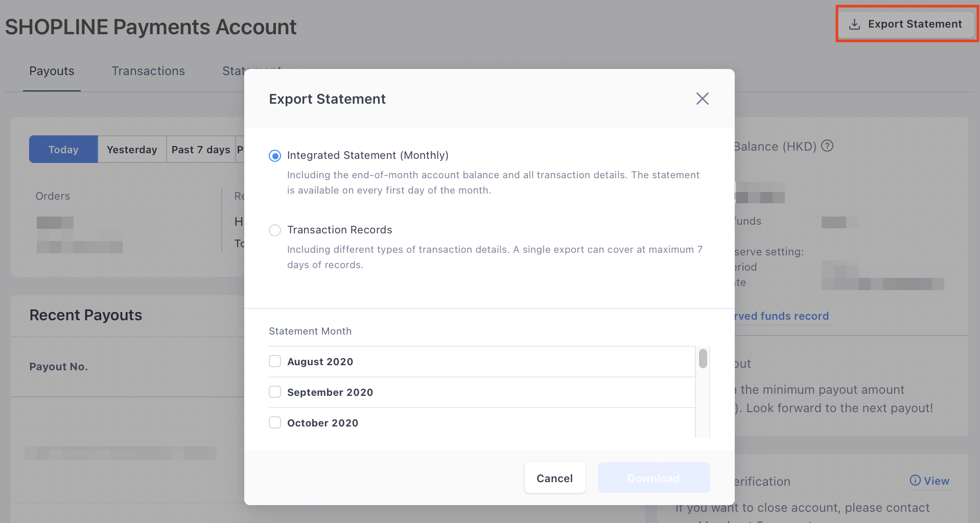The image size is (980, 523).
Task: Click the Orders label
Action: [x=53, y=196]
